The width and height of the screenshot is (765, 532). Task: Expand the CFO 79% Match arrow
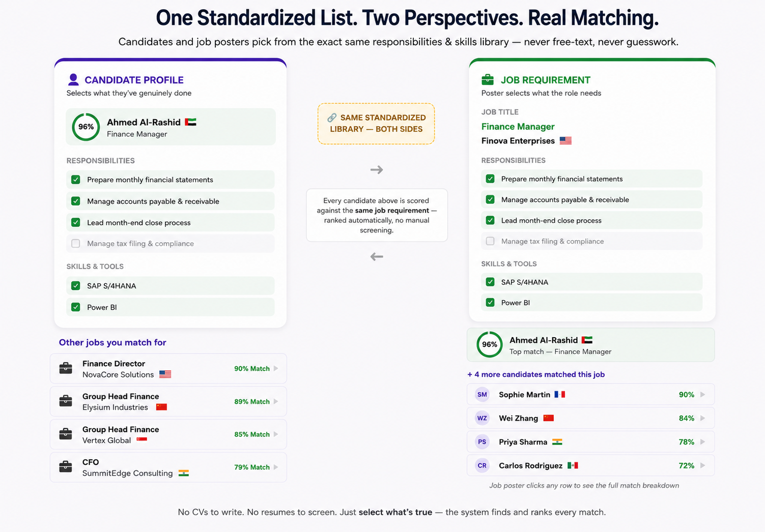pyautogui.click(x=276, y=467)
